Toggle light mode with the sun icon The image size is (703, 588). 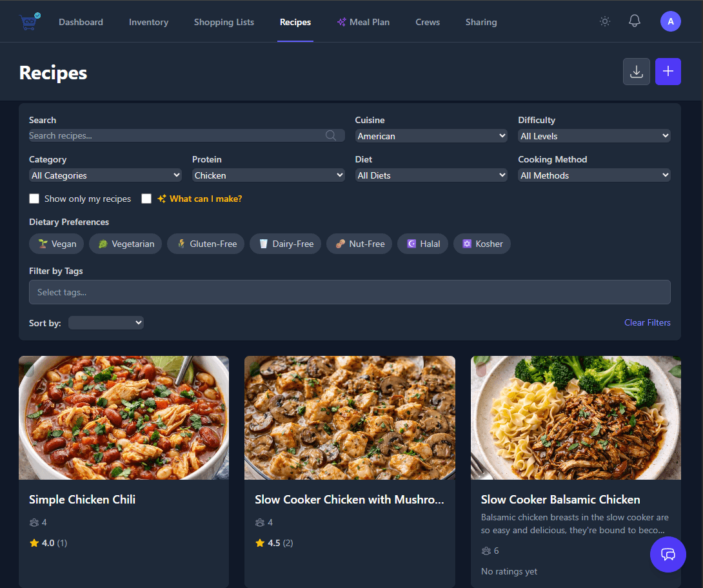(604, 21)
